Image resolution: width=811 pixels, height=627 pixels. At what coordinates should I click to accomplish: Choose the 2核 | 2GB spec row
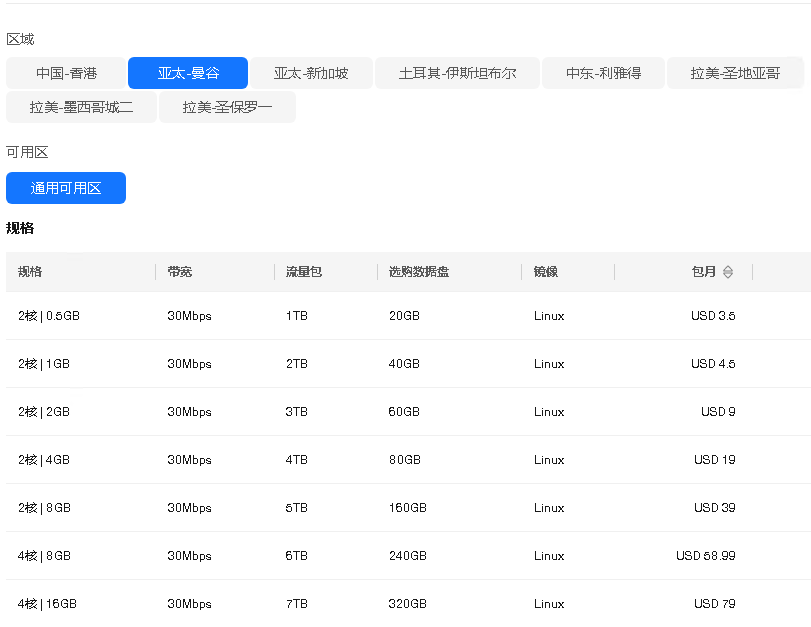click(44, 412)
